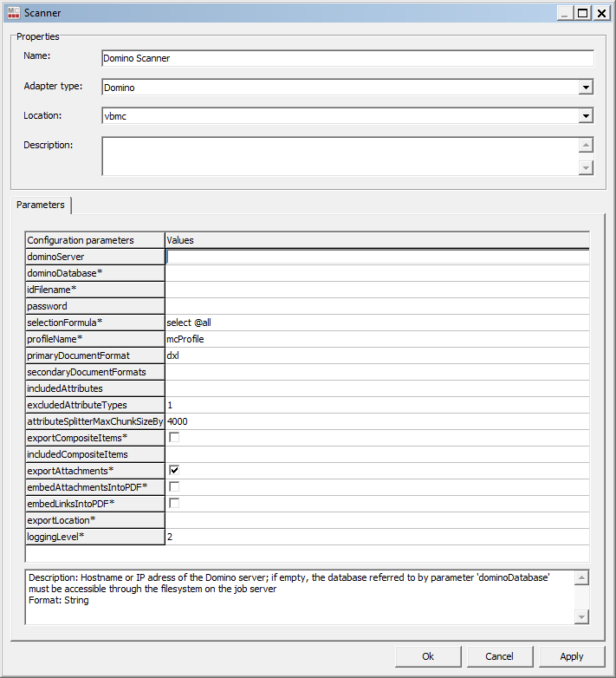Apply the scanner configuration changes
This screenshot has width=616, height=678.
572,656
